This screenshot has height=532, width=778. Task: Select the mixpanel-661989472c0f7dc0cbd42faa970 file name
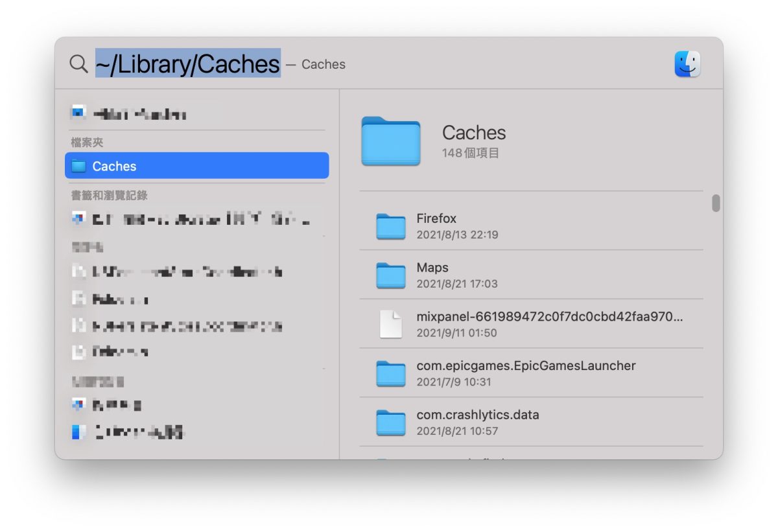click(x=550, y=317)
